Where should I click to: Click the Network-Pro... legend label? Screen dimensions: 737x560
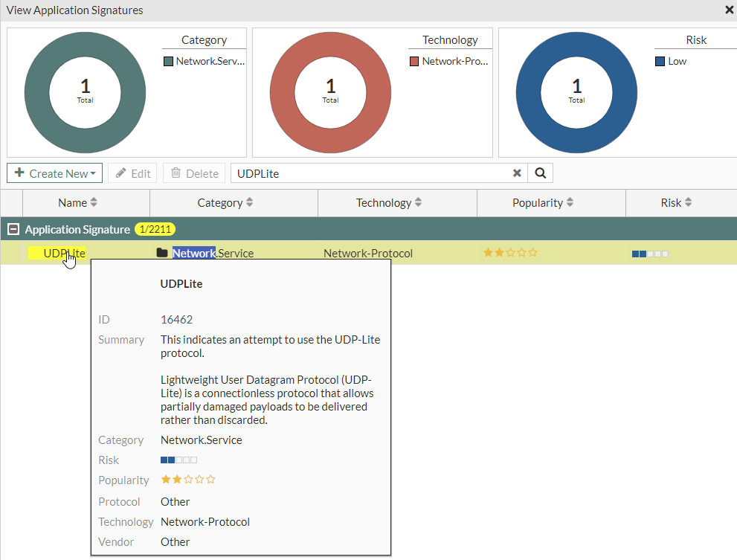[x=455, y=61]
